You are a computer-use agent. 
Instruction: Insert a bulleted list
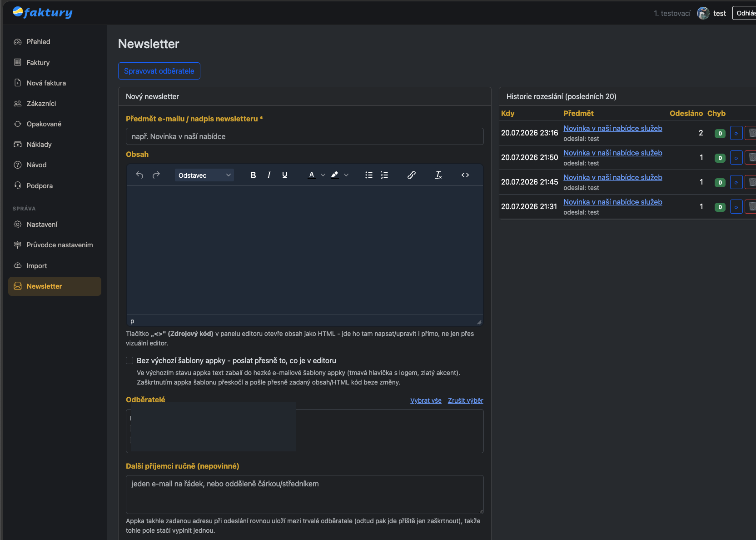369,175
